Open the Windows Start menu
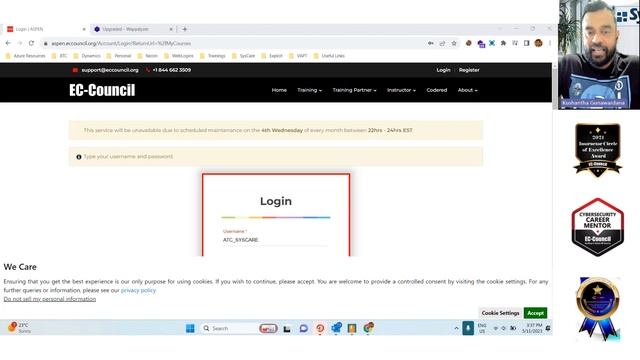Screen dimensions: 640x360 190,329
